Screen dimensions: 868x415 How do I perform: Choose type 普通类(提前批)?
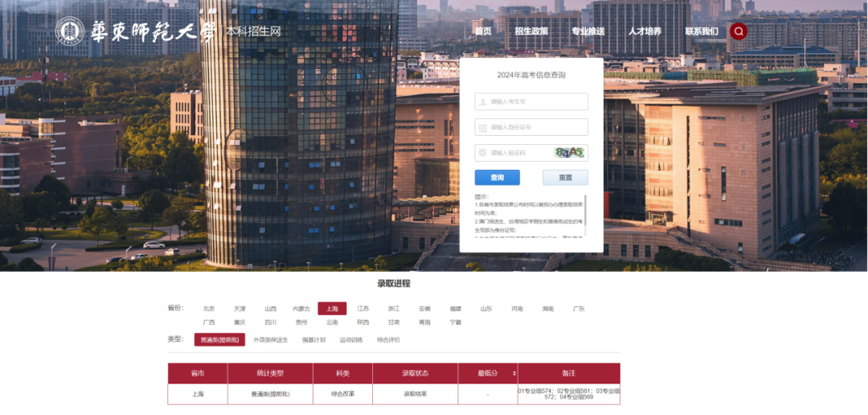[219, 339]
